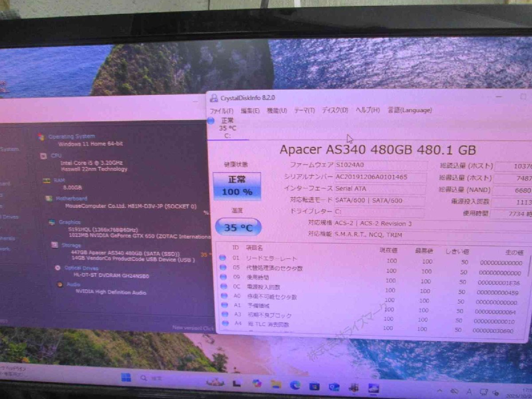Click the status circle for ID 0C 電源投入回数
This screenshot has width=532, height=399.
[224, 286]
